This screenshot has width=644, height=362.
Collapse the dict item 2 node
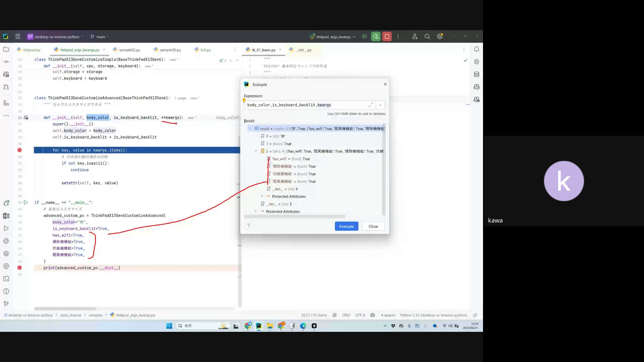256,151
